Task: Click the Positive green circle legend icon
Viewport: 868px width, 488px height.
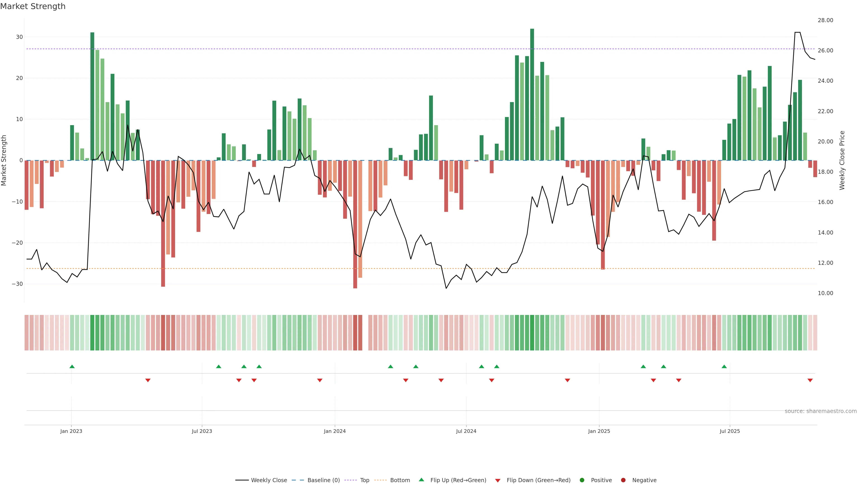Action: (x=582, y=480)
